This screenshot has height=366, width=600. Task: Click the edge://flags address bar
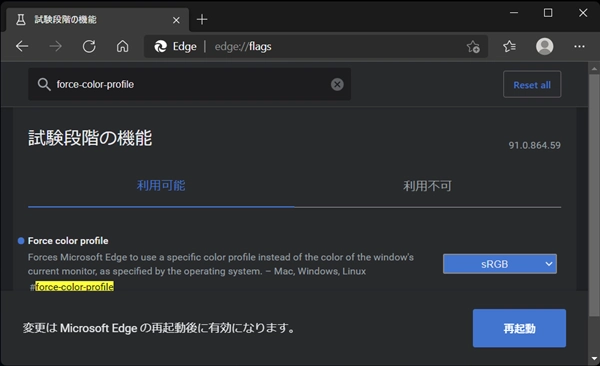point(316,46)
